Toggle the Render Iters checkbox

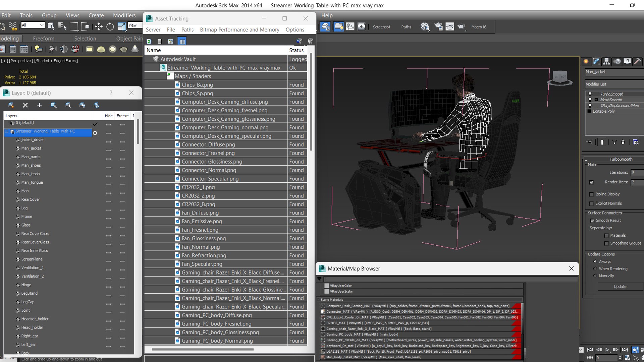(591, 182)
